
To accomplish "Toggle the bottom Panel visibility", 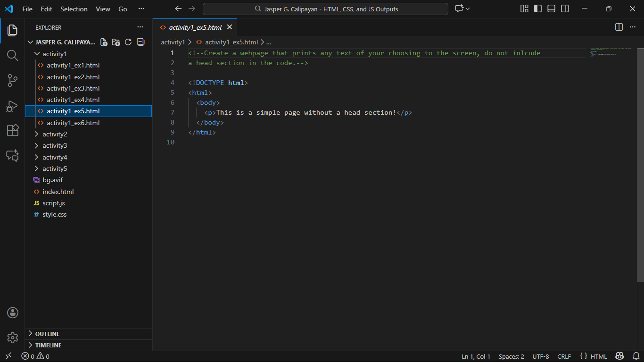I will click(551, 9).
